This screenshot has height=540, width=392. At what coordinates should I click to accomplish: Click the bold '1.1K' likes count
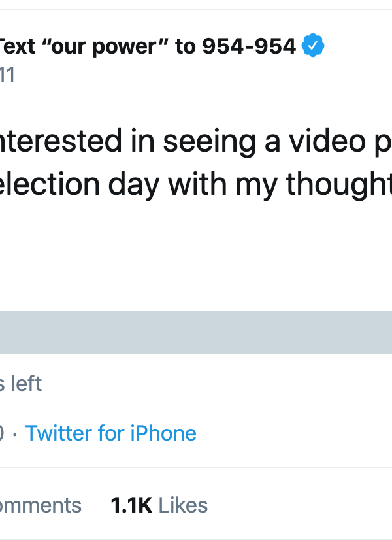tap(131, 505)
